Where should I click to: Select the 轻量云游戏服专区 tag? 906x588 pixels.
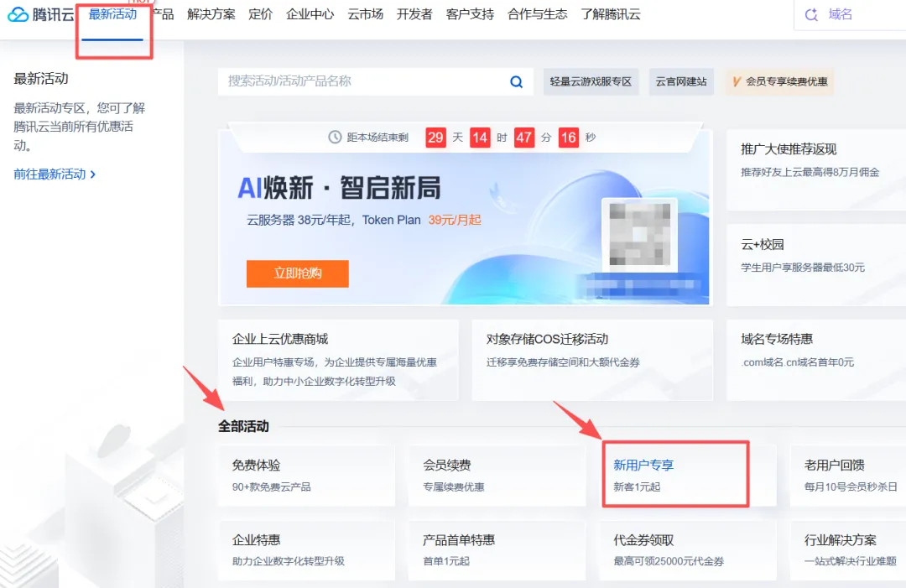pos(591,81)
